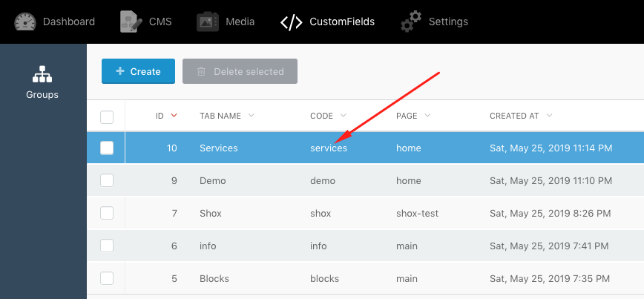Open the info tab name cell
The width and height of the screenshot is (644, 299).
tap(208, 246)
